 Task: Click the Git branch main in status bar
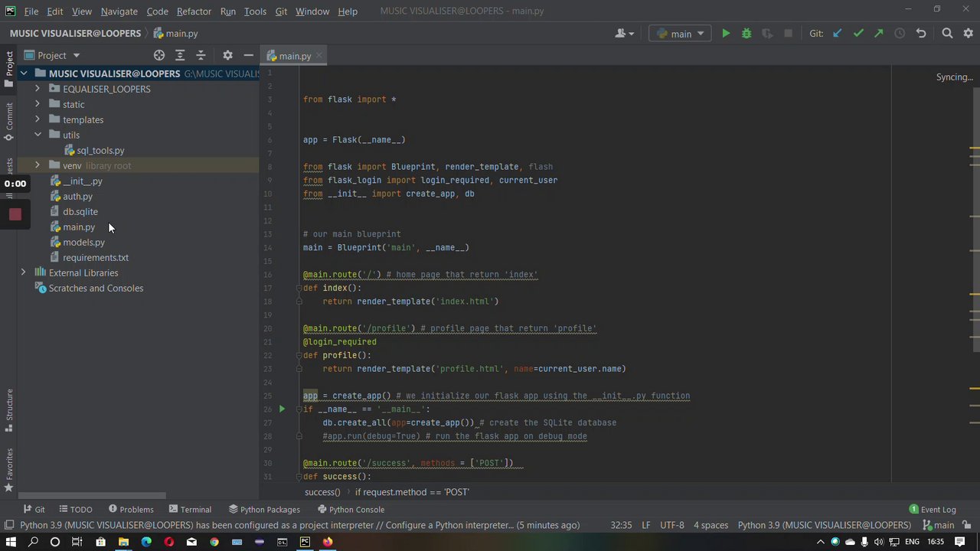click(x=939, y=525)
